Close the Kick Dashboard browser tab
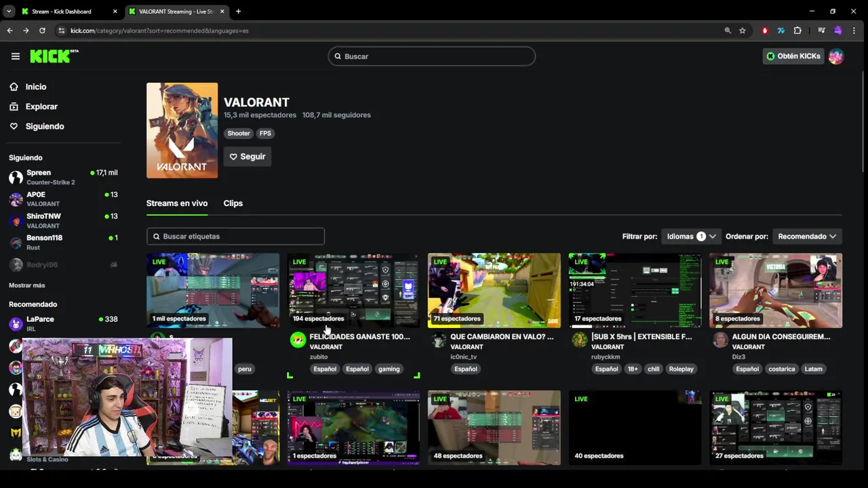Image resolution: width=868 pixels, height=488 pixels. pos(115,12)
